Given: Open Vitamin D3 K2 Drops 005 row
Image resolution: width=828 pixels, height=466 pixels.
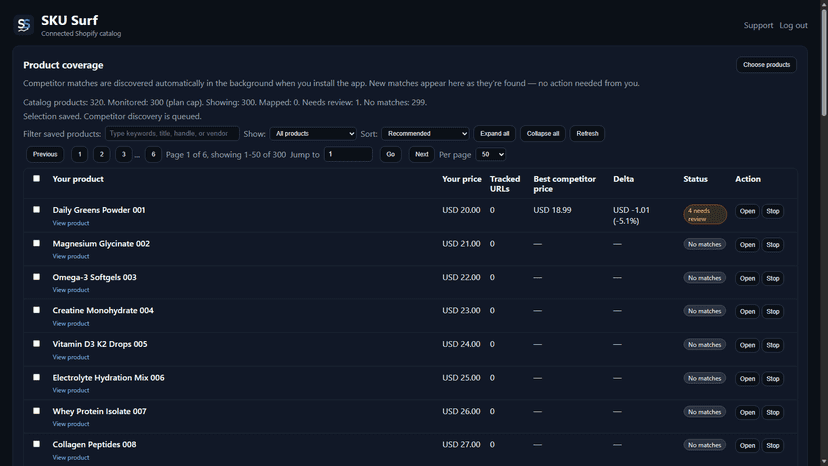Looking at the screenshot, I should 747,345.
